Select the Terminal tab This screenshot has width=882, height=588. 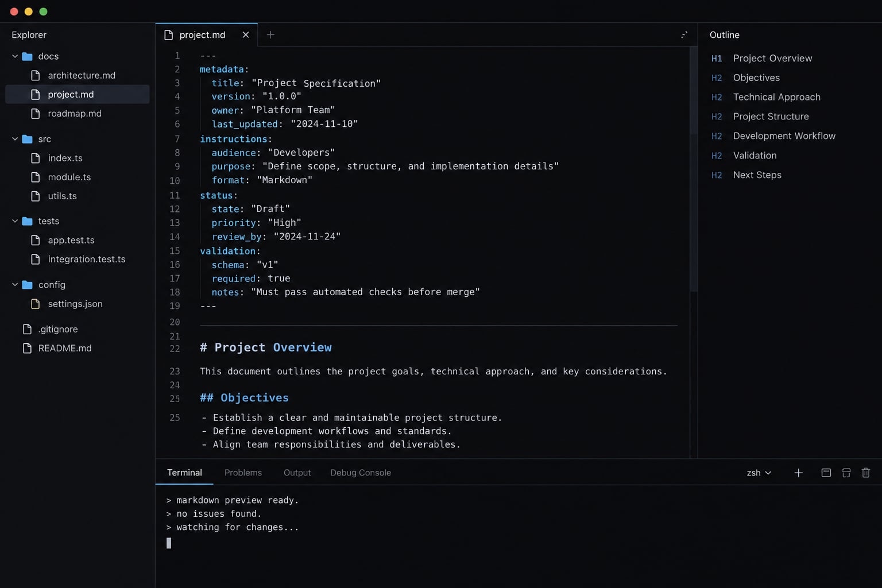click(184, 473)
